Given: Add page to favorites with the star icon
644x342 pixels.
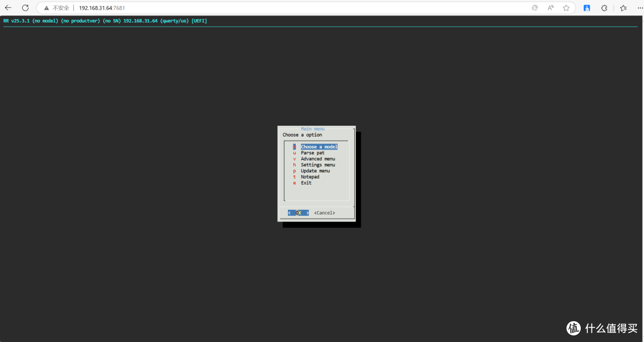Looking at the screenshot, I should 566,8.
